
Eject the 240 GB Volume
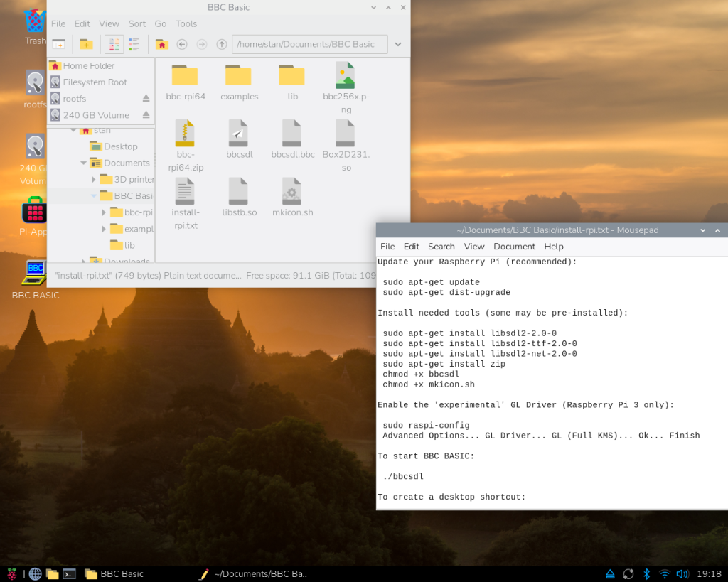(146, 115)
